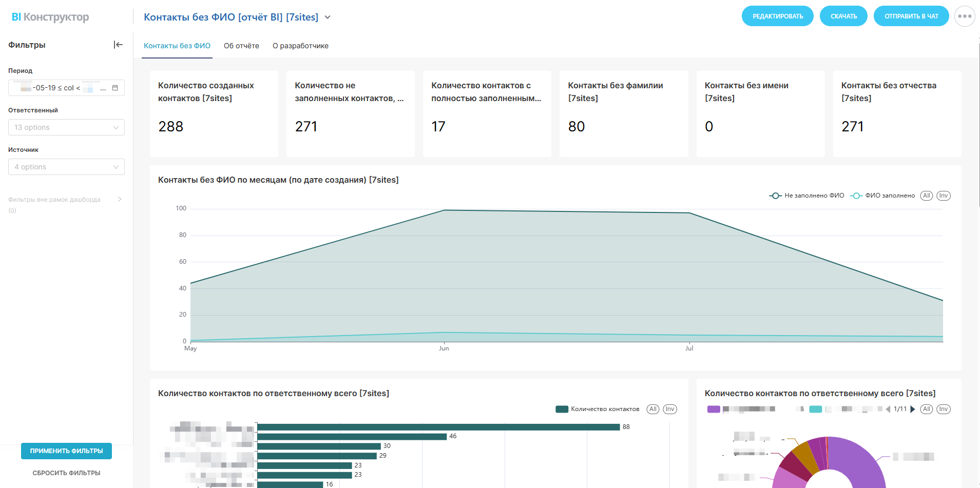Viewport: 980px width, 488px height.
Task: Open the Источник dropdown
Action: pyautogui.click(x=66, y=167)
